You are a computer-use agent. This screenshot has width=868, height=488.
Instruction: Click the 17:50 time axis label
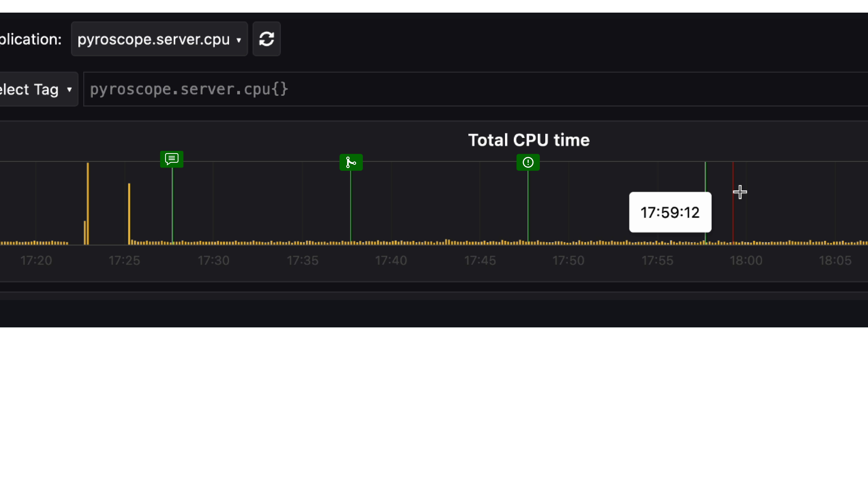pos(568,260)
